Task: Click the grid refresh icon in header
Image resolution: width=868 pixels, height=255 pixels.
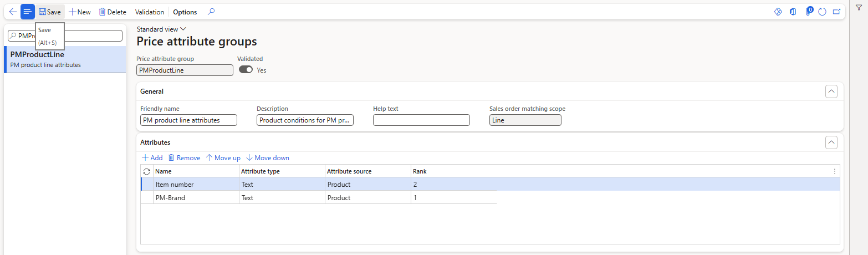Action: pyautogui.click(x=147, y=171)
